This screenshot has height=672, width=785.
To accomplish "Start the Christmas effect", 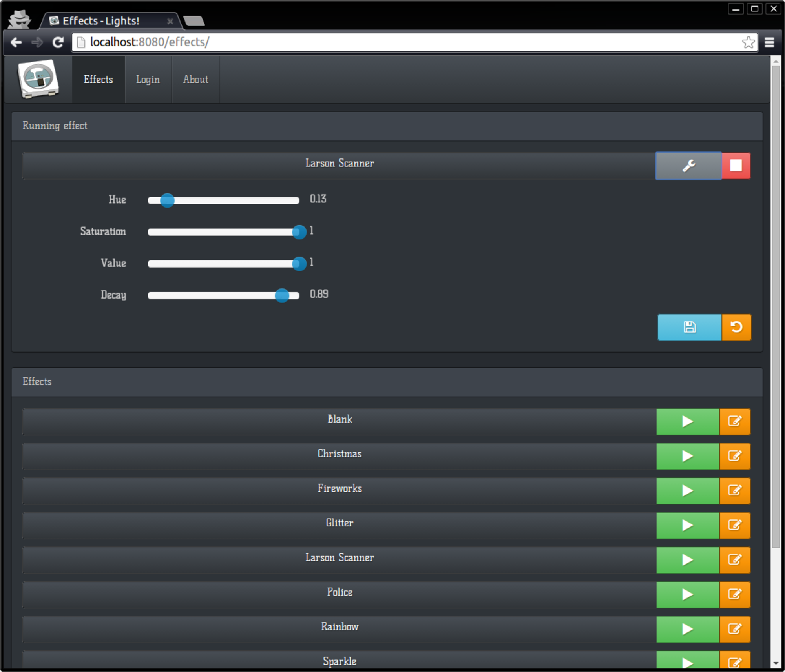I will tap(688, 456).
